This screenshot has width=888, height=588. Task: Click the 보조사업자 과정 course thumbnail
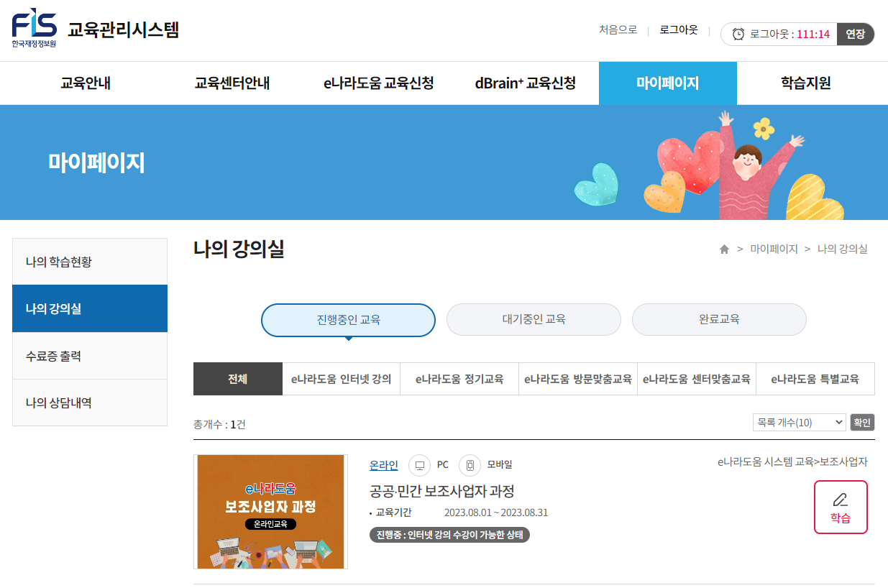point(270,512)
